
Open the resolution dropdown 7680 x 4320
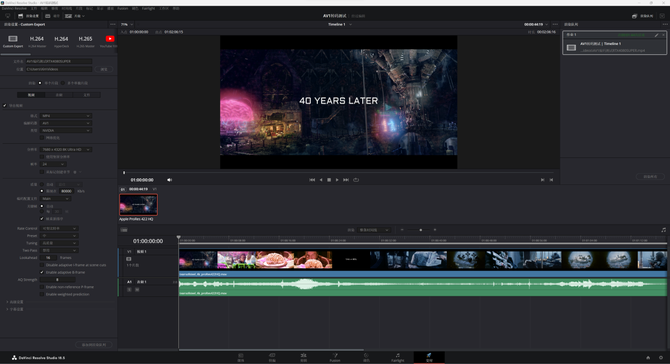[x=66, y=150]
